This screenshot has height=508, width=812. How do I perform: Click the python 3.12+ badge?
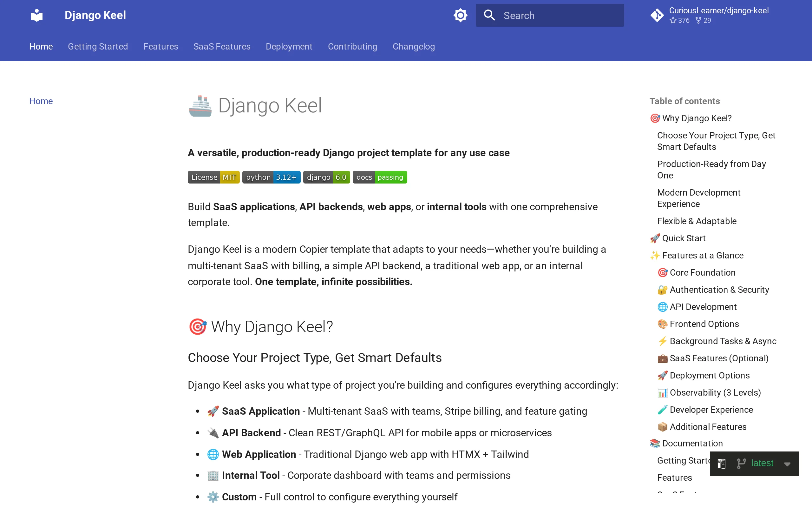tap(271, 177)
